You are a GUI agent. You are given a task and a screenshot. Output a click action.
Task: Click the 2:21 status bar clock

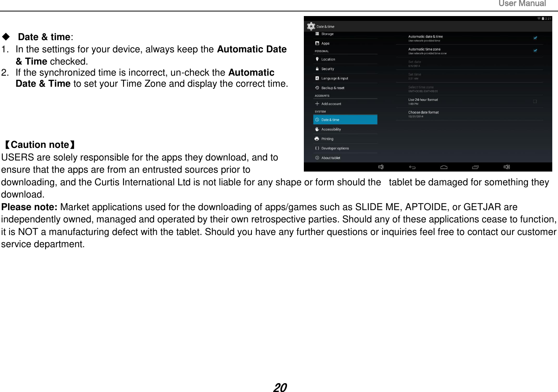pyautogui.click(x=548, y=18)
